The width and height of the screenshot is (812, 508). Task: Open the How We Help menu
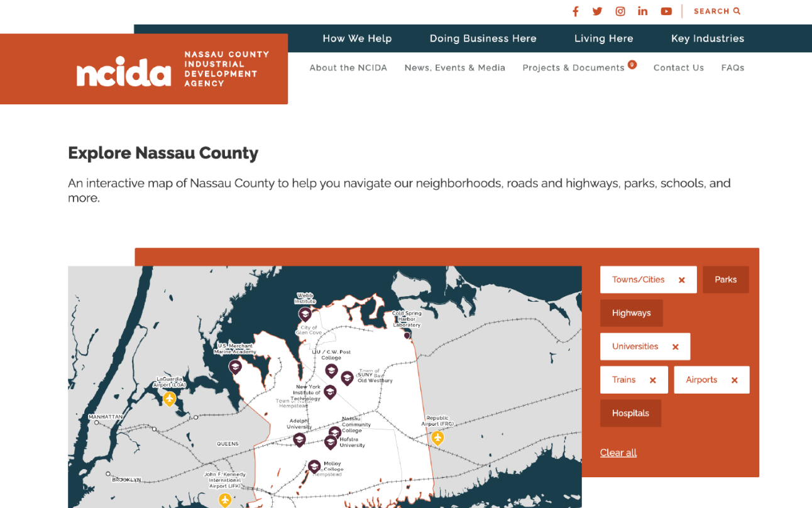tap(357, 38)
